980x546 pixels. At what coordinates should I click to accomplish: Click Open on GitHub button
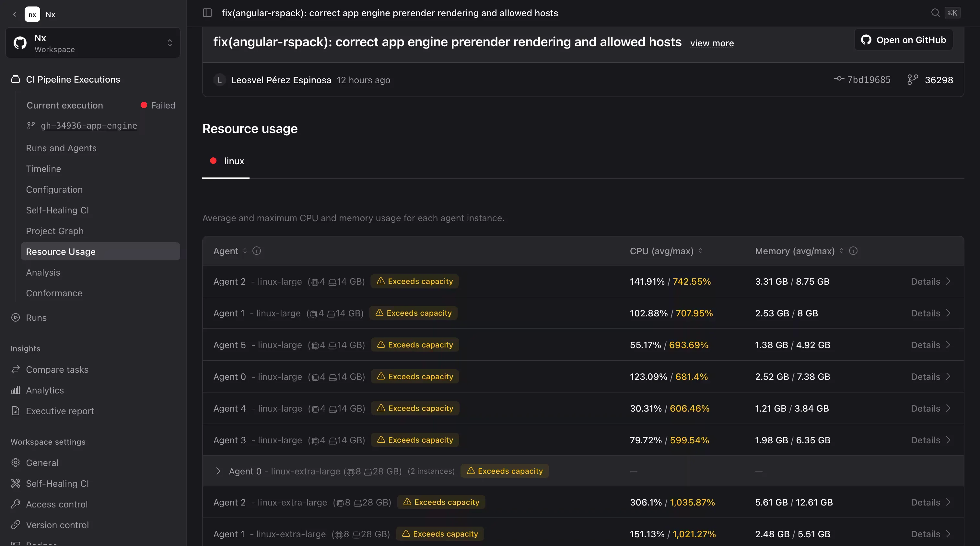pos(904,40)
